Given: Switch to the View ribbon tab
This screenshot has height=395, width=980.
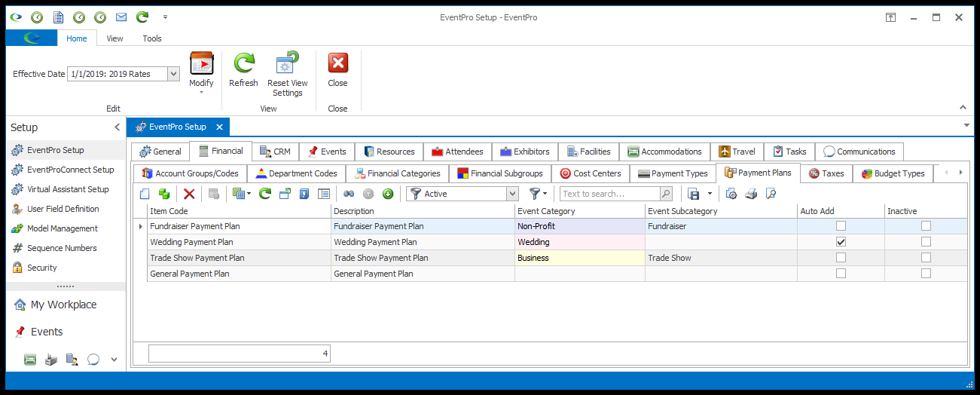Looking at the screenshot, I should coord(114,38).
